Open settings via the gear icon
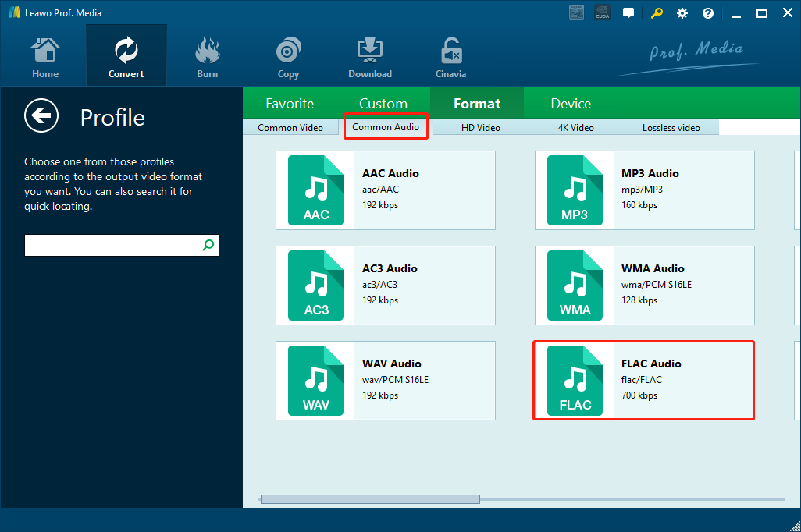Image resolution: width=801 pixels, height=532 pixels. click(682, 13)
